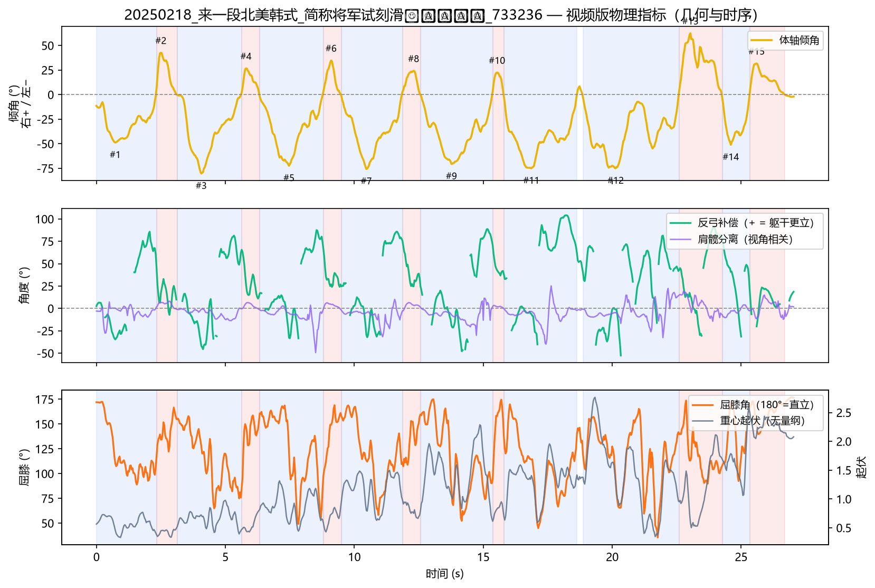Screen dimensions: 875x588
Task: Select the #4 peak annotation
Action: coord(246,56)
